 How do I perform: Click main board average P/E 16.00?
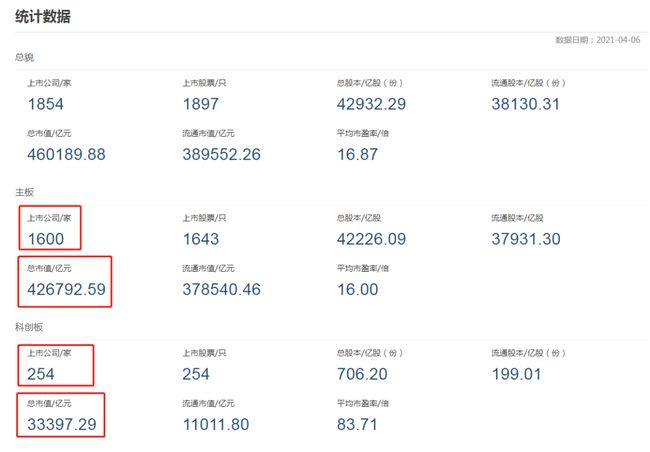357,289
